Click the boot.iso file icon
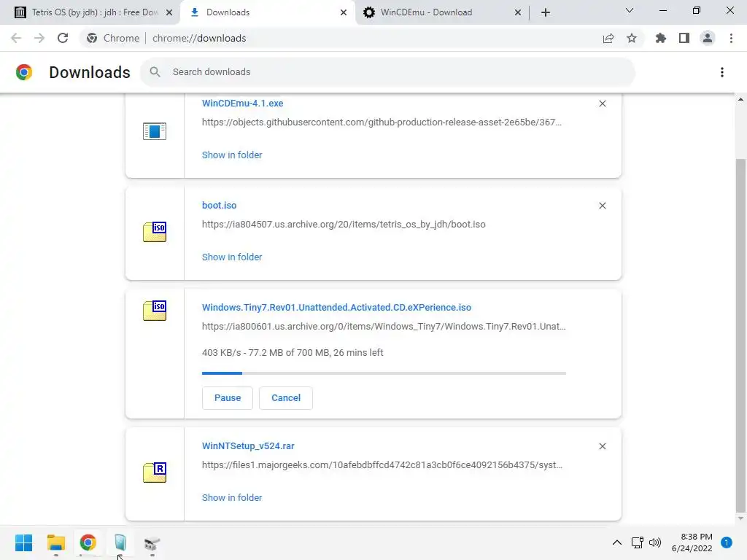The width and height of the screenshot is (747, 560). tap(155, 232)
